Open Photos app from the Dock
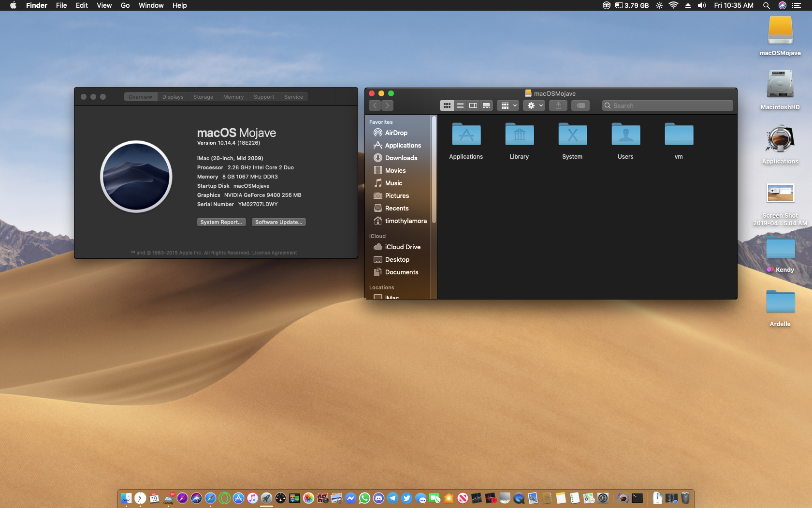This screenshot has width=812, height=508. (308, 498)
